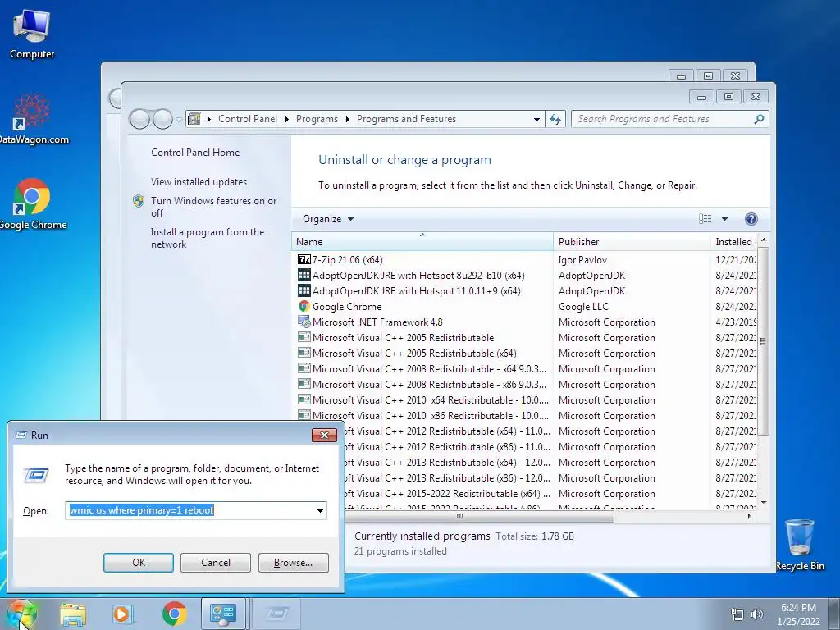Open Install a program from the network
The height and width of the screenshot is (630, 840).
pos(208,238)
